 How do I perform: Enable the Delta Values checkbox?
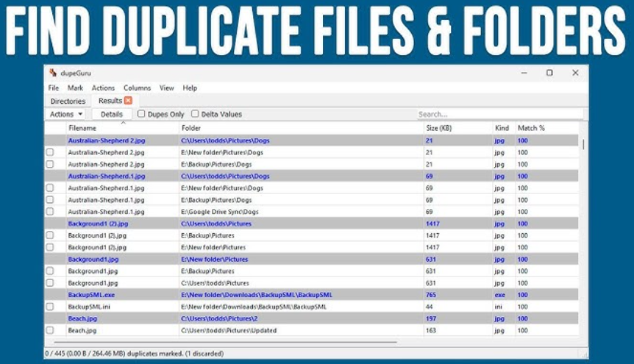click(x=195, y=114)
